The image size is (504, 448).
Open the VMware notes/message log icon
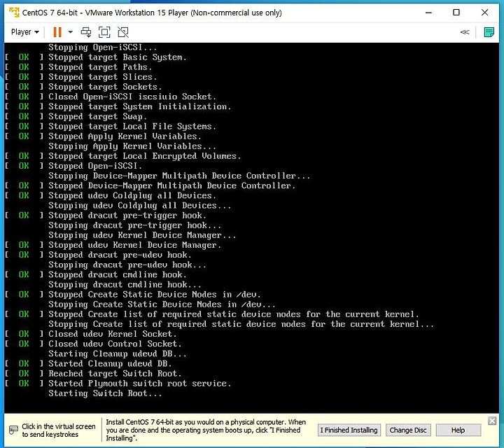pyautogui.click(x=489, y=32)
